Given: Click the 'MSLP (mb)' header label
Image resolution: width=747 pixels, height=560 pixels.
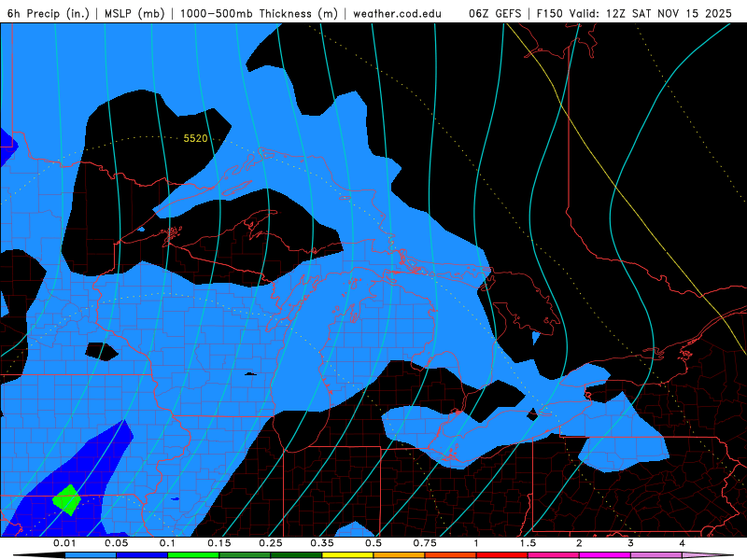Looking at the screenshot, I should [x=134, y=13].
